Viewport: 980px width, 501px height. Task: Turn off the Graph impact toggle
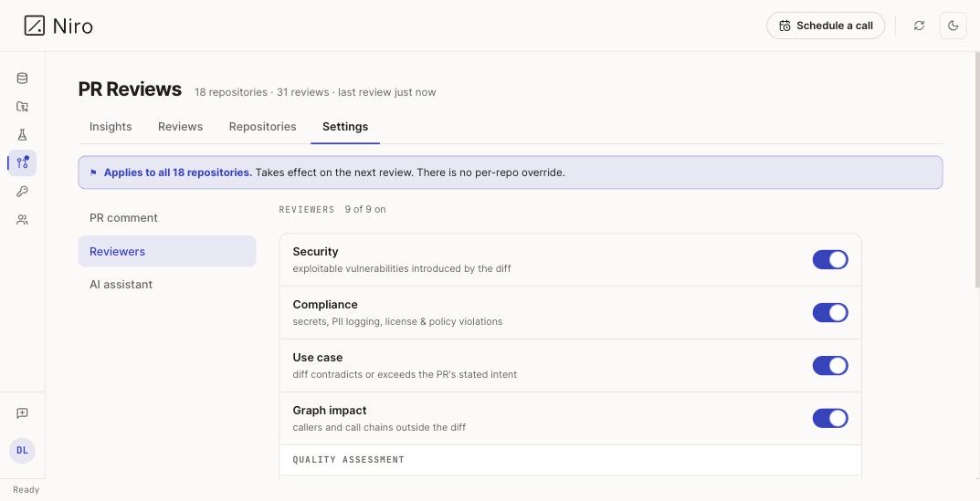click(830, 418)
